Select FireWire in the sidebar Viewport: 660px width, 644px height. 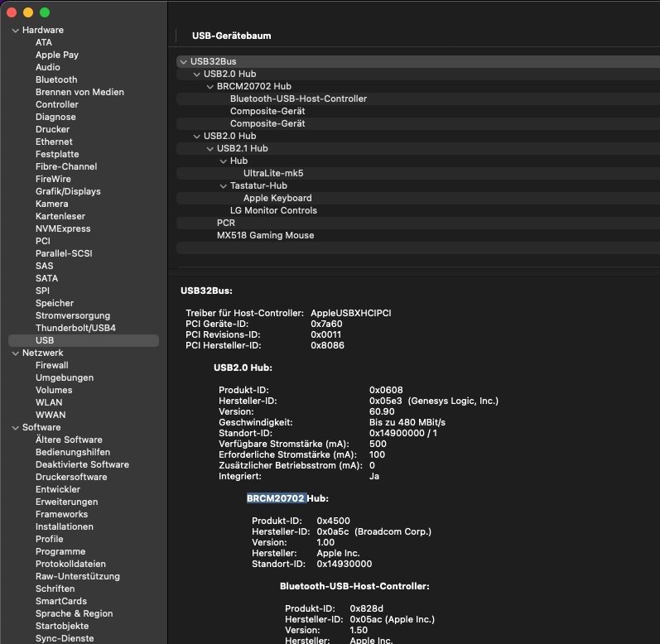(x=53, y=179)
